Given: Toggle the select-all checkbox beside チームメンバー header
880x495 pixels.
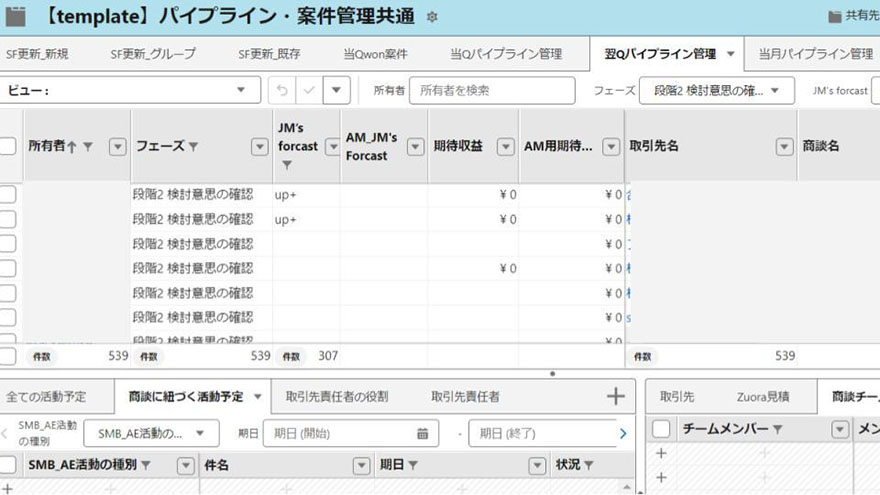Looking at the screenshot, I should coord(661,429).
